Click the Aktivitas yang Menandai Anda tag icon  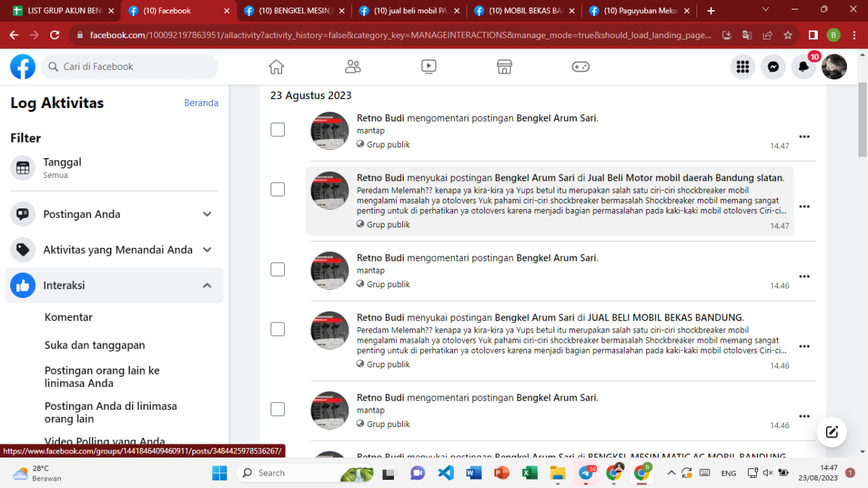(x=23, y=250)
